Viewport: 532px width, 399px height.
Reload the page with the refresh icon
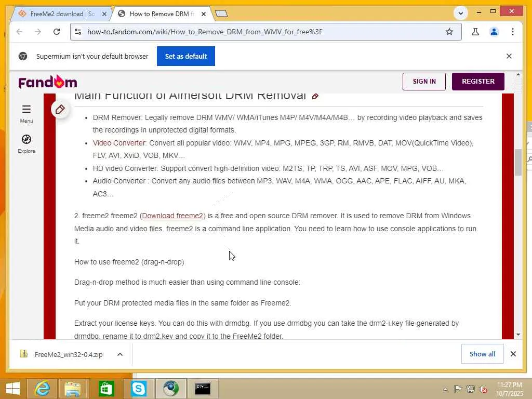click(x=57, y=32)
